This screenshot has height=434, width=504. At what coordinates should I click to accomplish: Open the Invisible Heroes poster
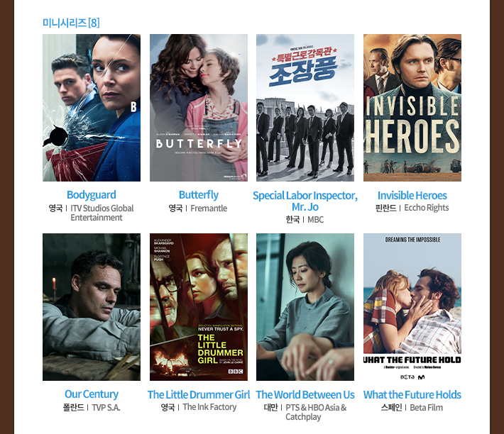(412, 108)
